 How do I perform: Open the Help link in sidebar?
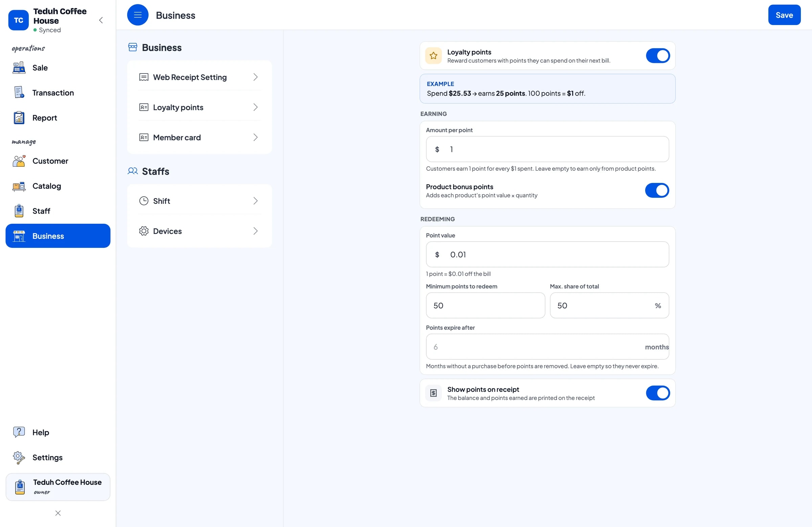point(41,432)
